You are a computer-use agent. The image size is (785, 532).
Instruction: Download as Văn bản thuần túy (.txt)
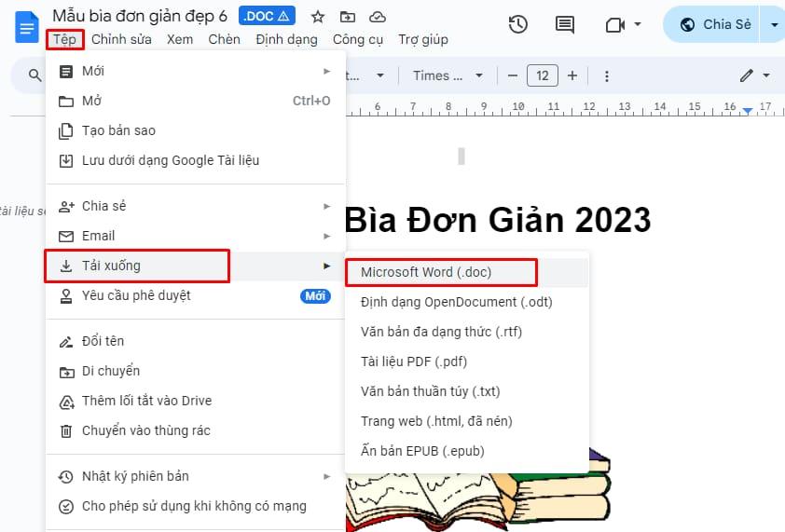466,391
